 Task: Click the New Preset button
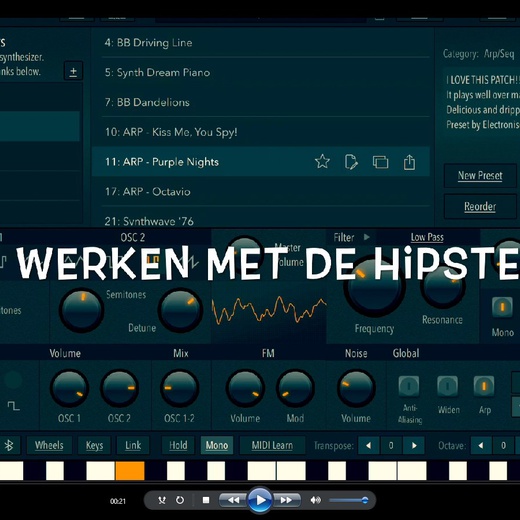point(480,176)
